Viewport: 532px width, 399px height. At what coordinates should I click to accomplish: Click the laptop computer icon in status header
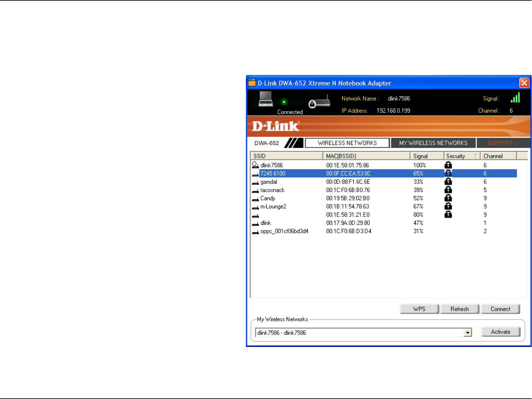266,99
